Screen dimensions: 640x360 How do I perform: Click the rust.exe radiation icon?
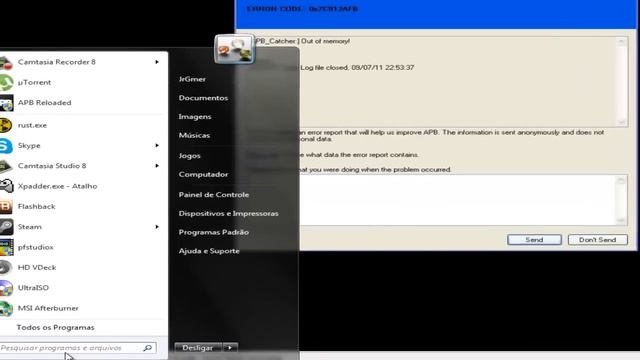click(x=6, y=125)
